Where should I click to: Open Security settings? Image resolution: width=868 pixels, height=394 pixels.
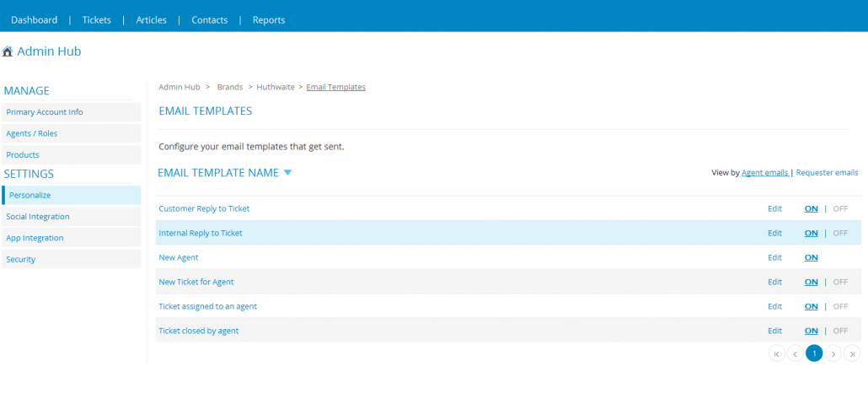pos(72,259)
